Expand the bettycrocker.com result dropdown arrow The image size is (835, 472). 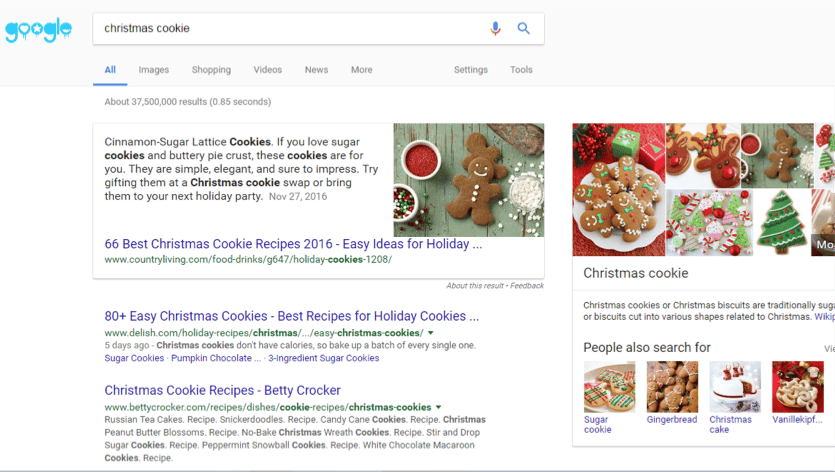tap(439, 408)
